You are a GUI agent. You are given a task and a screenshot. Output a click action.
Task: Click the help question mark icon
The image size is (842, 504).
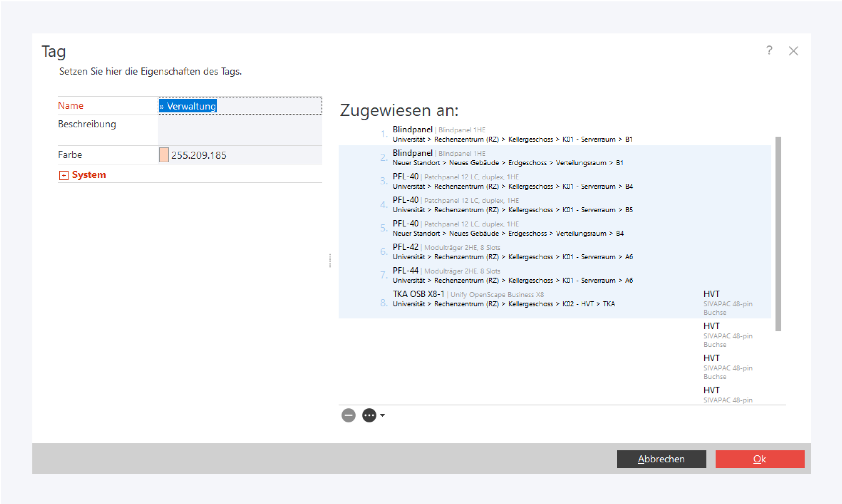769,51
